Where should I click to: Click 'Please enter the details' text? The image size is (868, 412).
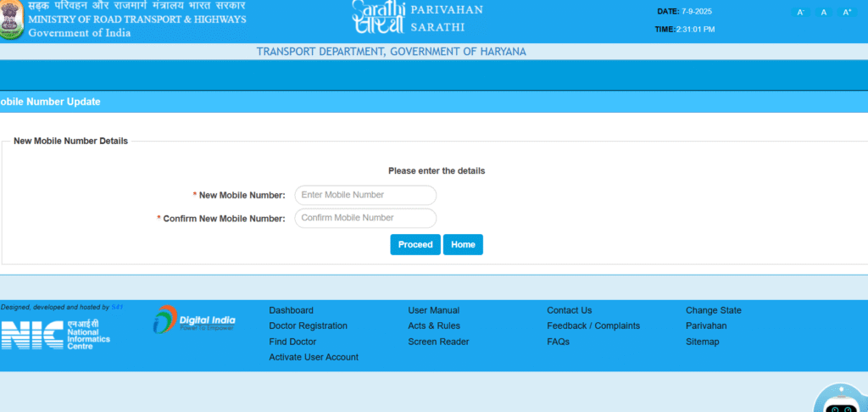click(437, 170)
